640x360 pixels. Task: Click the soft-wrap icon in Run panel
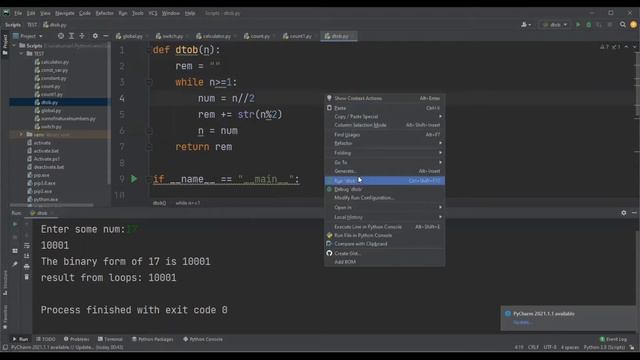(x=27, y=245)
